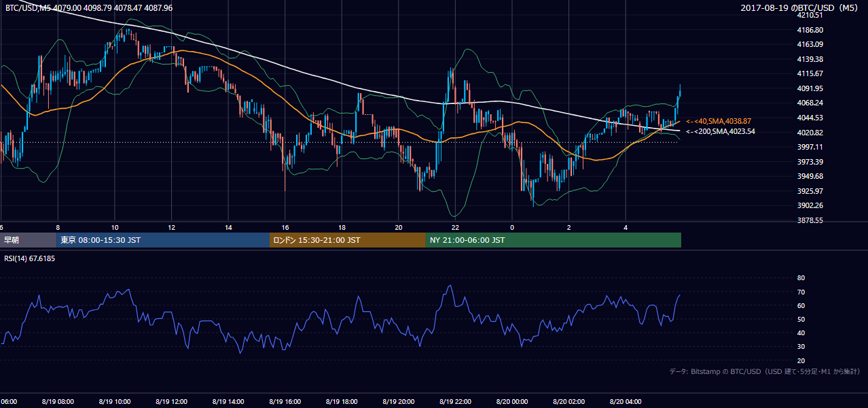Click the 8/20 04:00 date label
This screenshot has height=408, width=868.
pos(626,402)
